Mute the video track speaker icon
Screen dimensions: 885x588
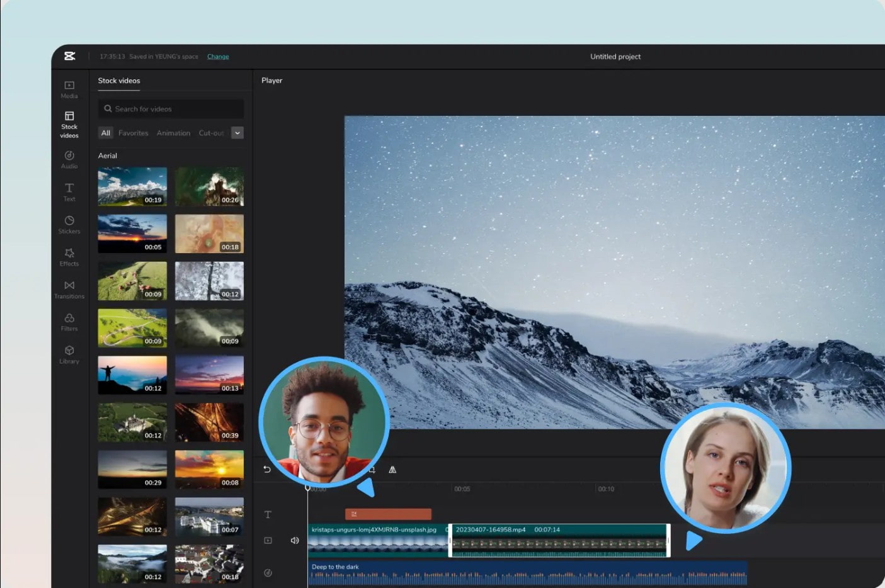pyautogui.click(x=294, y=540)
